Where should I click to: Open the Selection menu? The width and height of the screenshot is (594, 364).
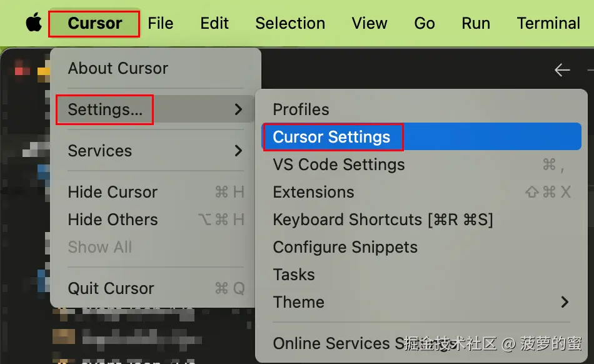click(290, 23)
